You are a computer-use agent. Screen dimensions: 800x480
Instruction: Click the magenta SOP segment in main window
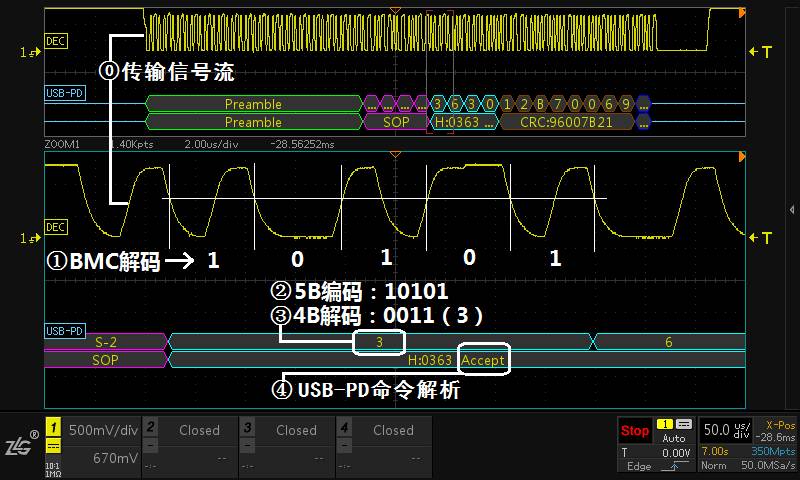tap(395, 122)
